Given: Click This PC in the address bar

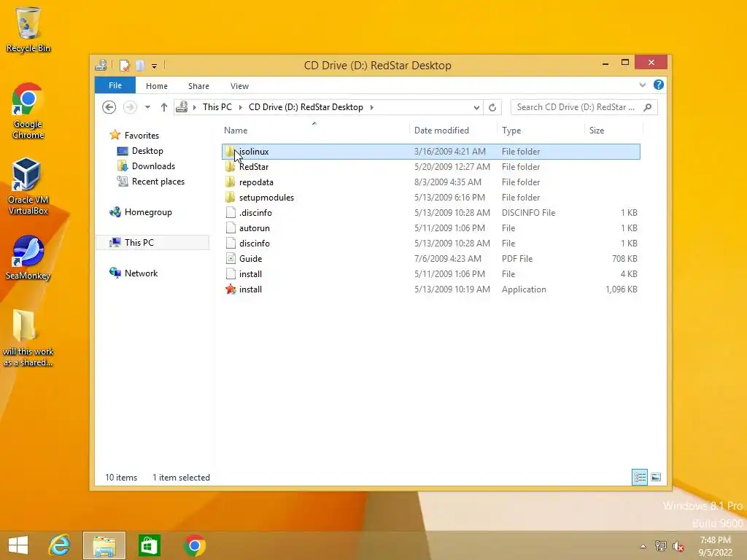Looking at the screenshot, I should pyautogui.click(x=217, y=107).
